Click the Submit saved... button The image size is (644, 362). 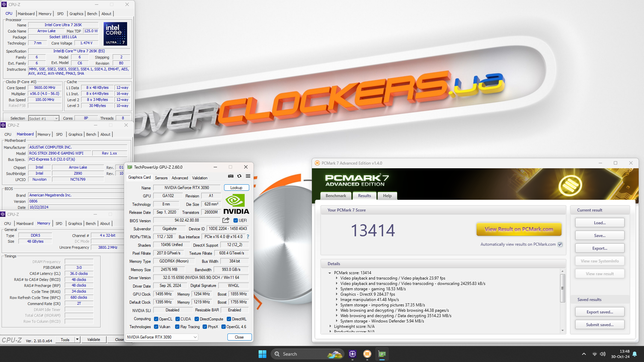tap(599, 325)
